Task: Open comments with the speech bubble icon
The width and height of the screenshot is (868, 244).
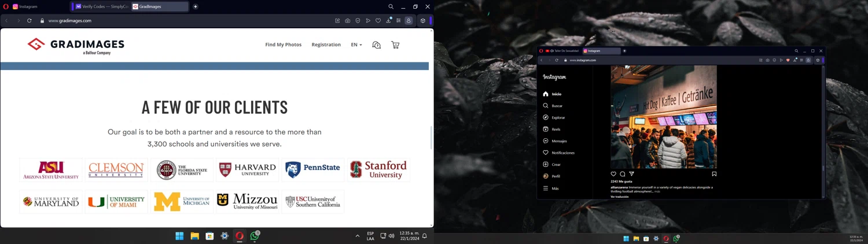Action: tap(623, 174)
